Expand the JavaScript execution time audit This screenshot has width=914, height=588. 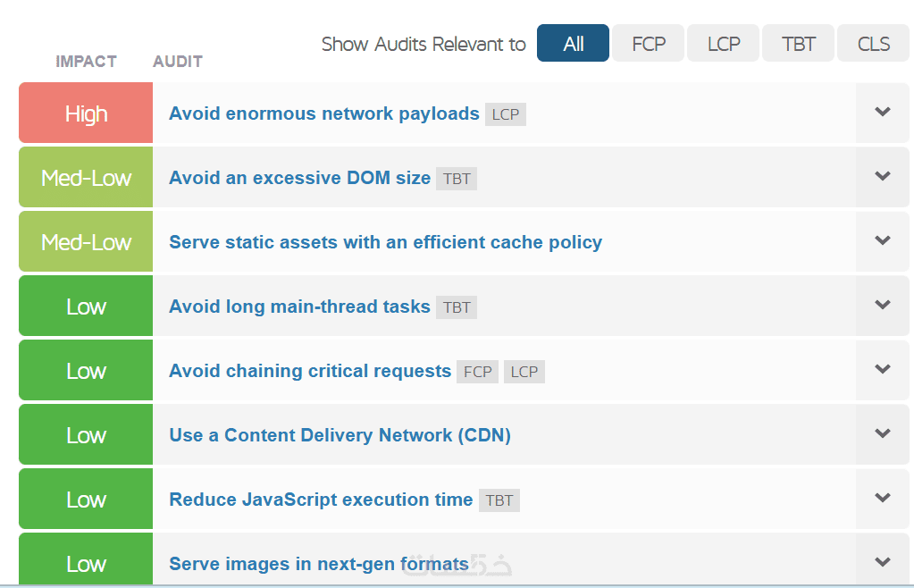click(883, 499)
